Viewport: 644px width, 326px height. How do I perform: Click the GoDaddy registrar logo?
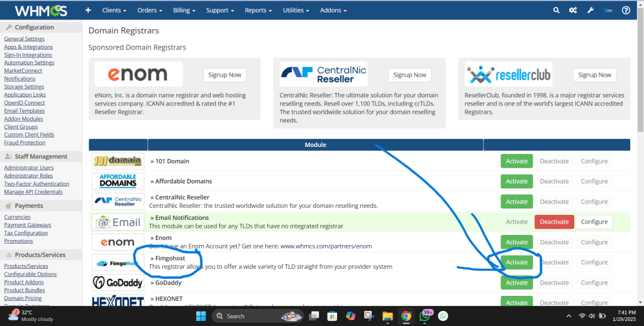click(x=118, y=283)
